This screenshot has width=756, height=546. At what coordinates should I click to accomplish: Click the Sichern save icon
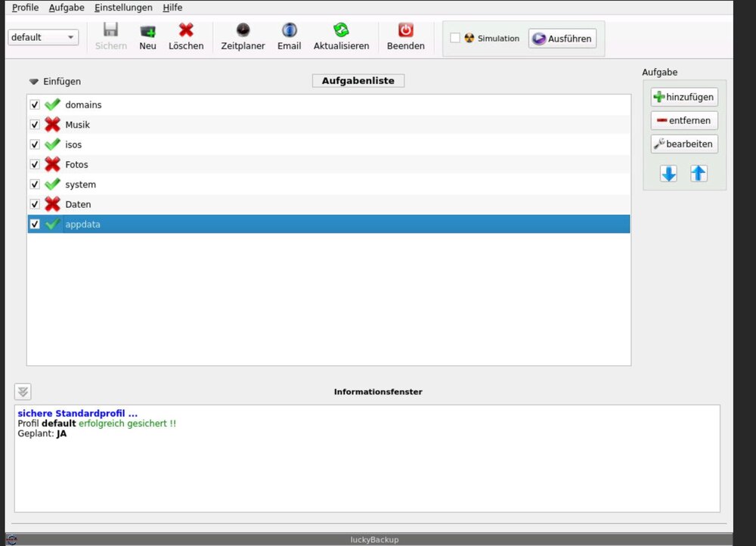pos(110,30)
